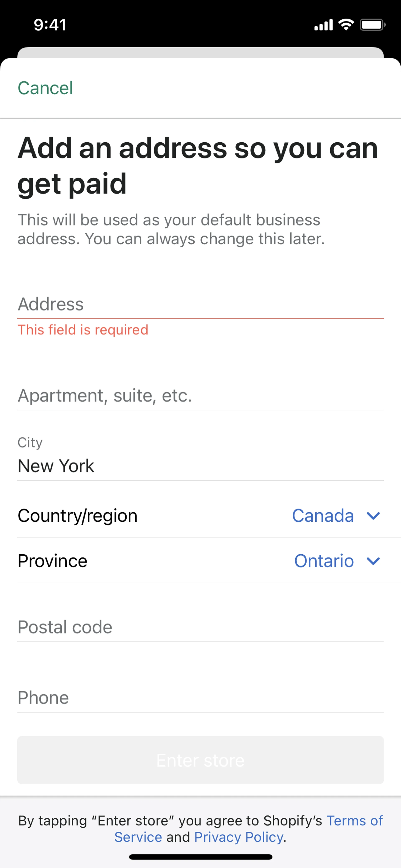Tap the 'This field is required' error text
The width and height of the screenshot is (401, 868).
[83, 329]
